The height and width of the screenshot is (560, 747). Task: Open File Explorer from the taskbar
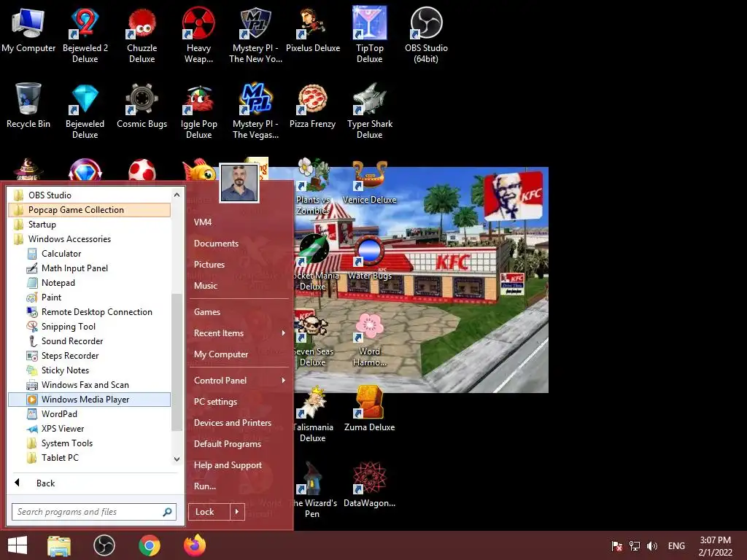(x=59, y=545)
